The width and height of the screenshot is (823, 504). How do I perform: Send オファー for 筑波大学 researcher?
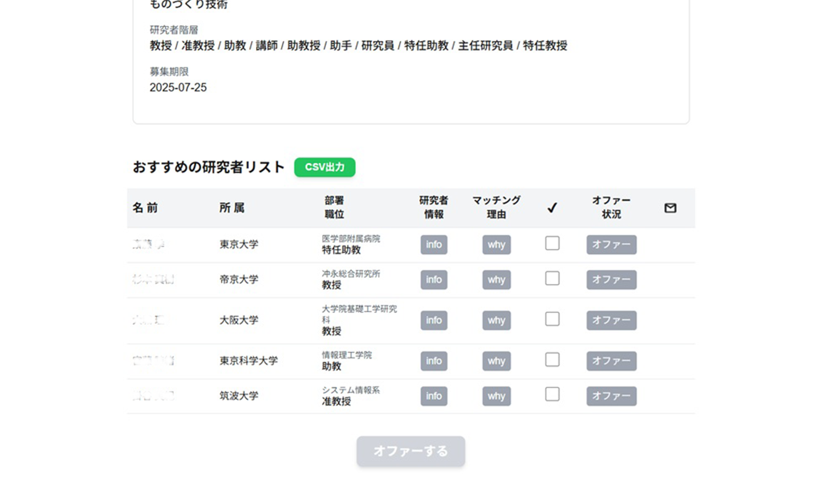(x=611, y=396)
